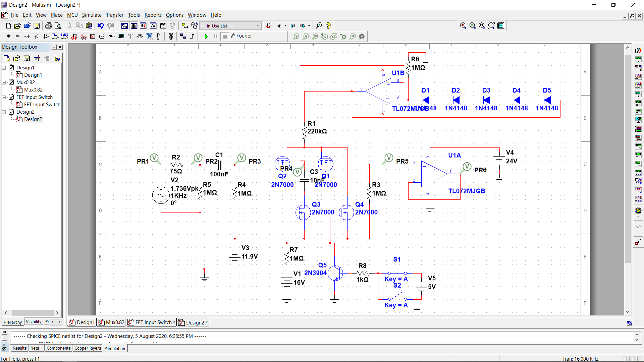Collapse the FET Input Switch tree node
This screenshot has width=644, height=362.
click(x=4, y=97)
